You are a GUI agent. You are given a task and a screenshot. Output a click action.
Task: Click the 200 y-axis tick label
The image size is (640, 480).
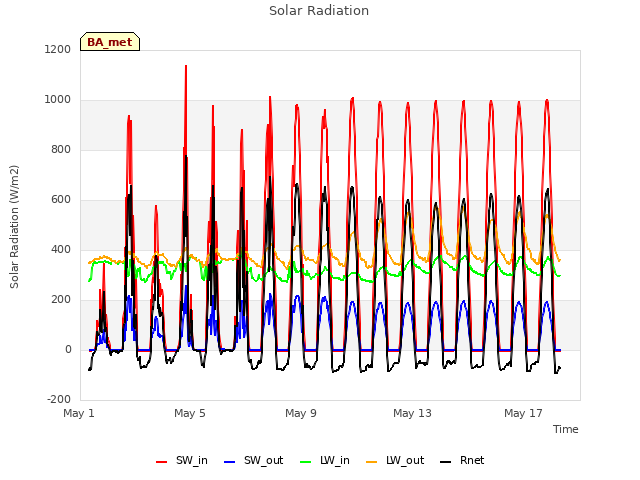[61, 300]
